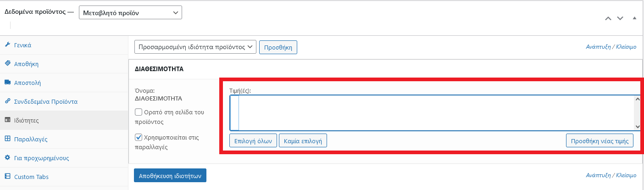Screen dimensions: 644x190
Task: Collapse the panel with the small triangle toggle
Action: pyautogui.click(x=635, y=18)
